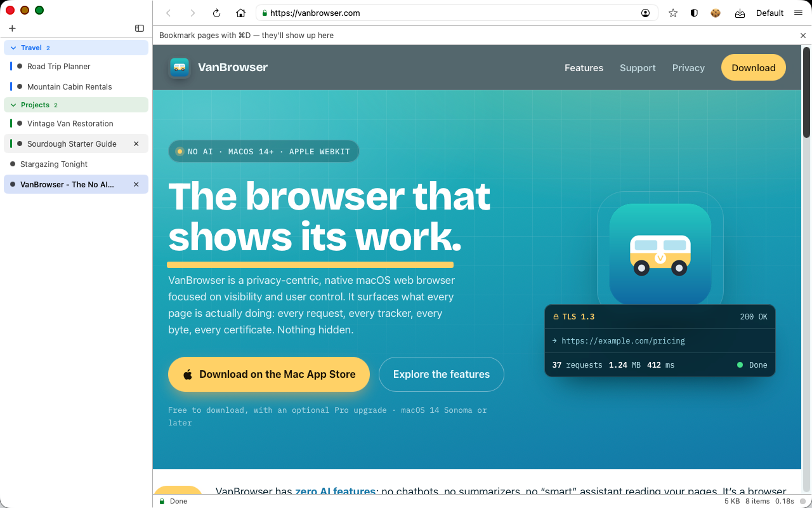Go forward with the forward arrow

(x=192, y=13)
